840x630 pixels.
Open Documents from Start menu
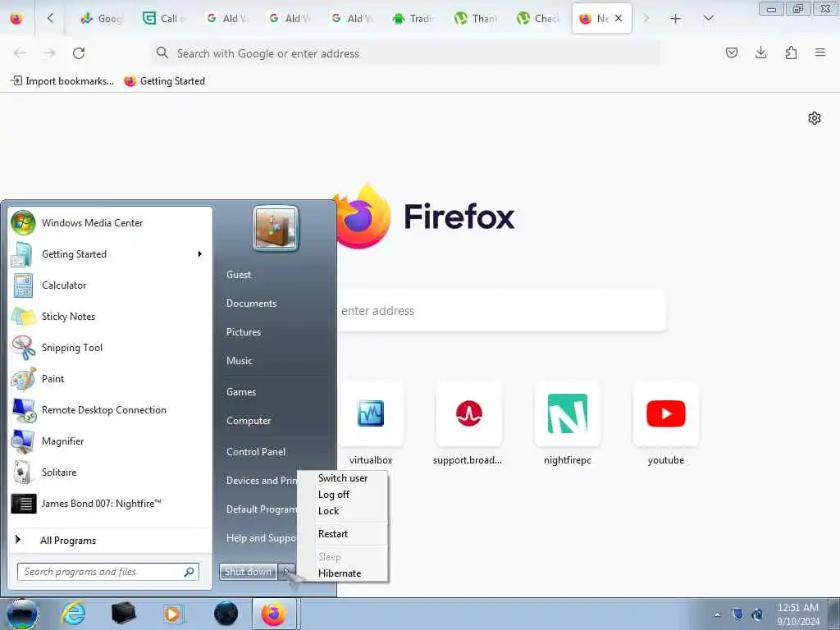(251, 304)
